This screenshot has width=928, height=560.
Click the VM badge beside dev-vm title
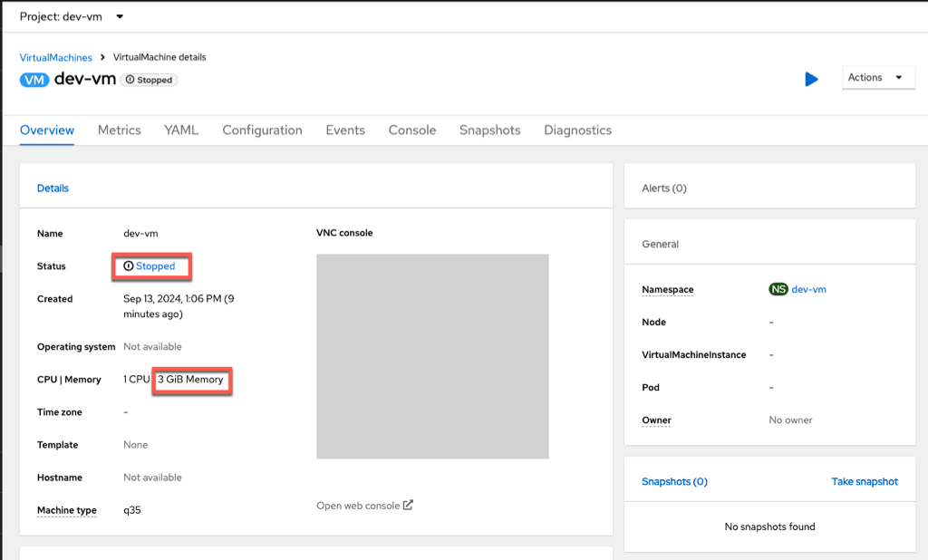click(x=35, y=80)
